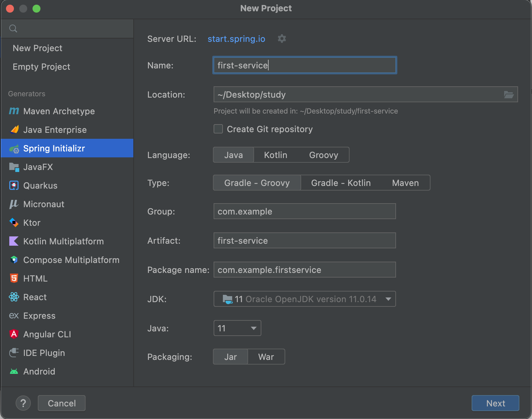Screen dimensions: 532x419
Task: Click the JavaFX folder icon
Action: click(14, 167)
